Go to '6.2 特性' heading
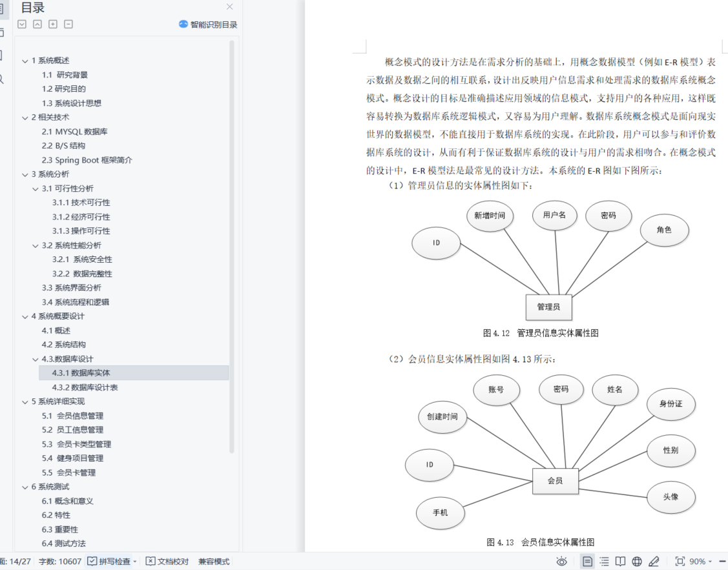Screen dimensions: 728x570 click(x=56, y=515)
